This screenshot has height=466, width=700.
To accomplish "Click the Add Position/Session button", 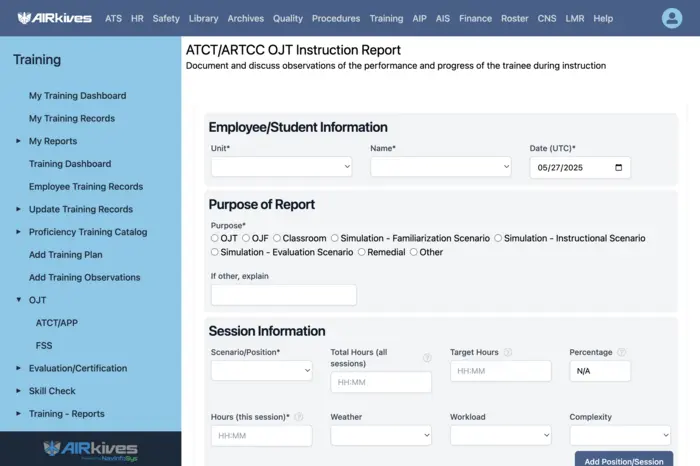I will [x=623, y=460].
